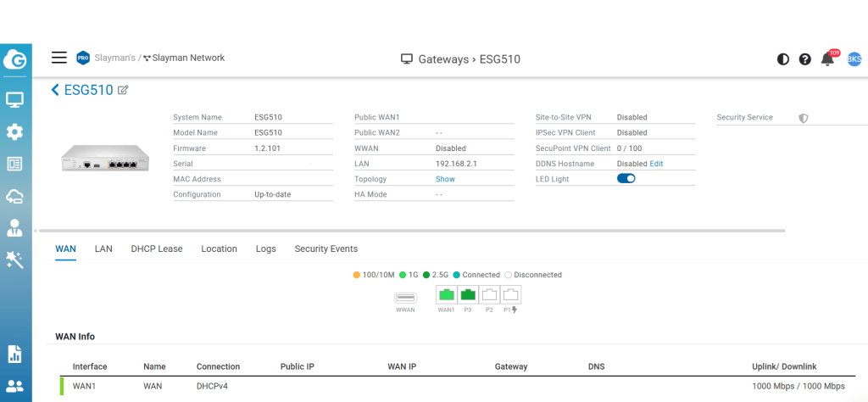
Task: Click the Public IP column header
Action: tap(298, 366)
